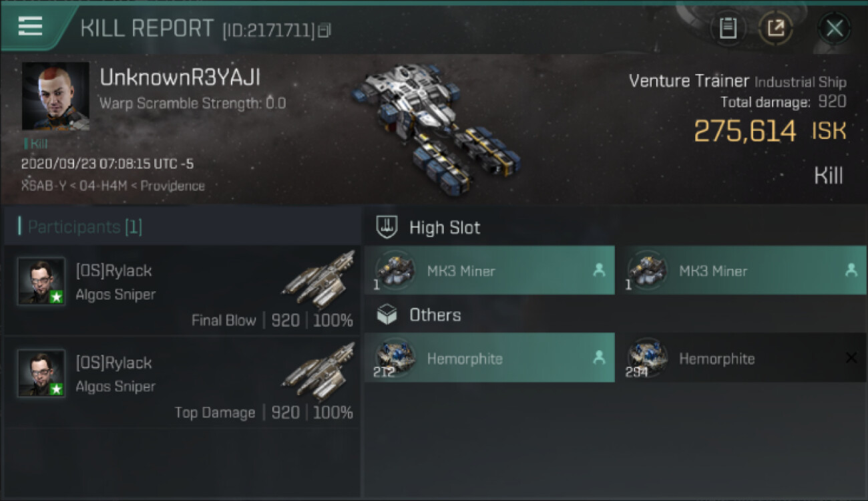Click the High Slot section header icon
This screenshot has height=501, width=868.
click(387, 227)
